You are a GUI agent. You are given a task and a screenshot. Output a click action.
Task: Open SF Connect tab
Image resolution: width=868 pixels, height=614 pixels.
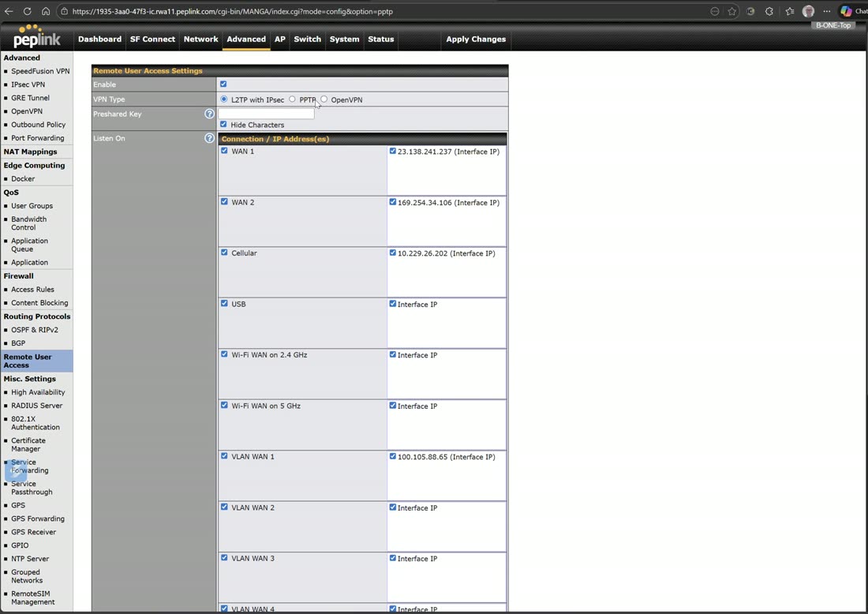coord(152,39)
